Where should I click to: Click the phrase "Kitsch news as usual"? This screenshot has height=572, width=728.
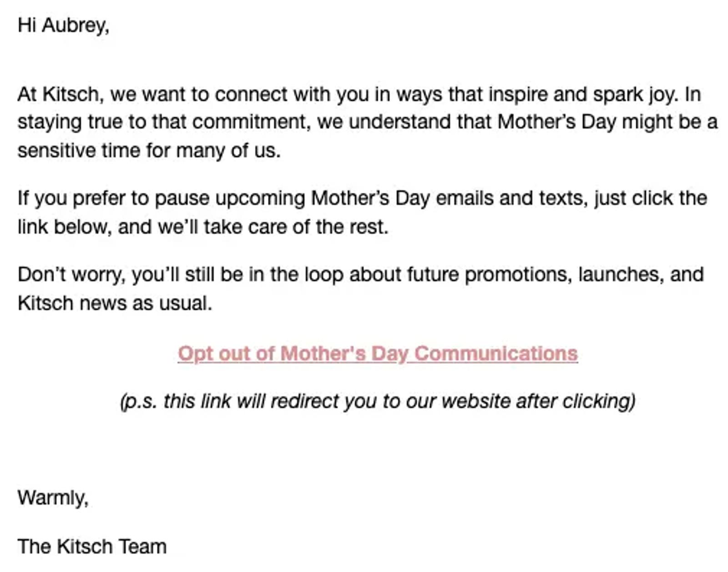click(115, 303)
